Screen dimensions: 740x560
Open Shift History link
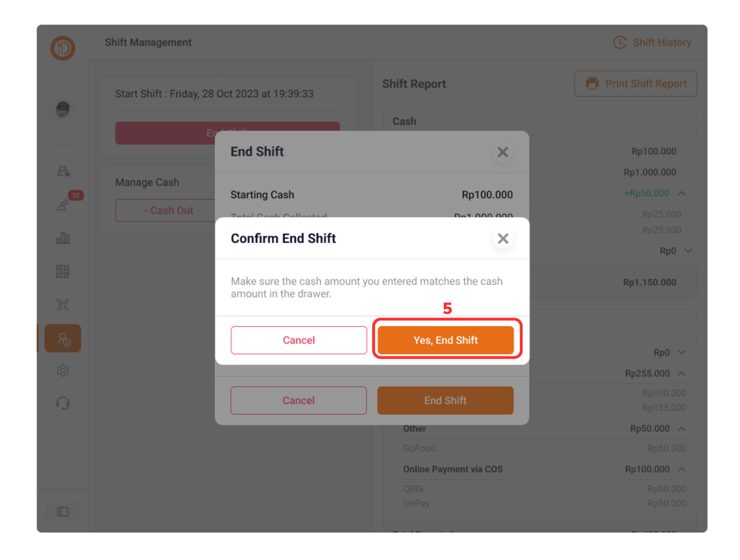point(652,42)
